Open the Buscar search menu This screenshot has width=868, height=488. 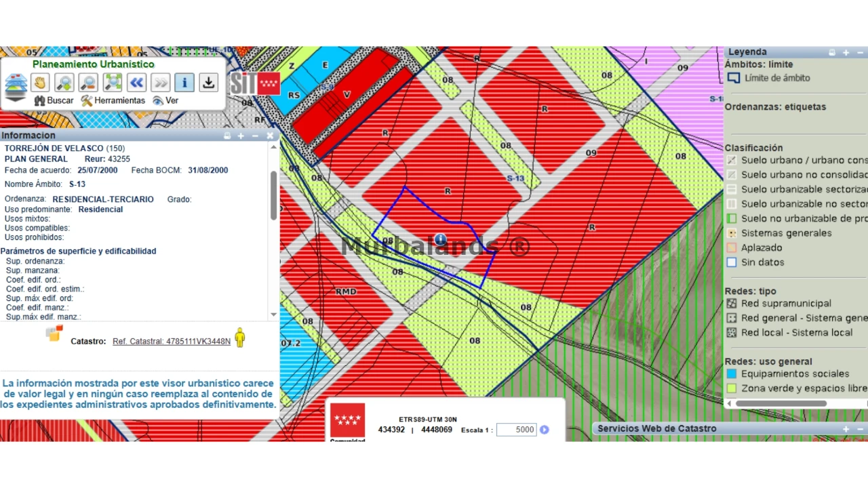click(x=54, y=100)
